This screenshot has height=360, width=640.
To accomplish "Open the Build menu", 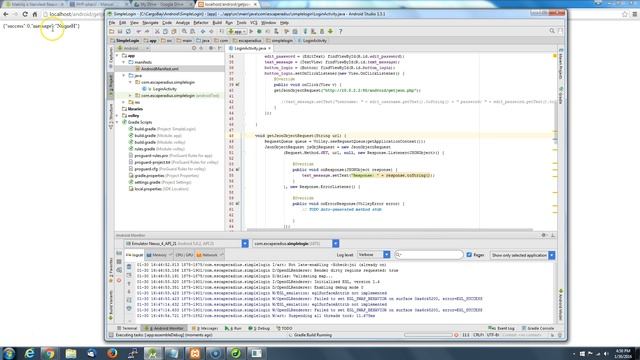I will click(217, 23).
